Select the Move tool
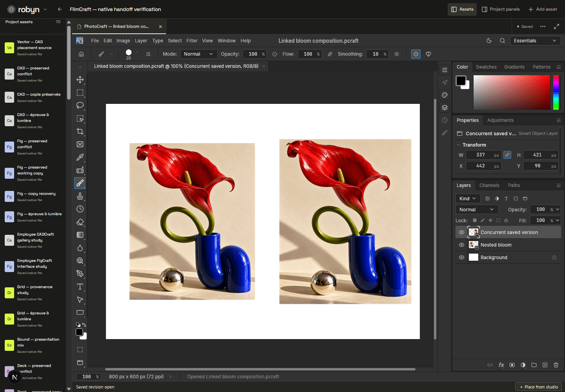Viewport: 565px width, 392px height. 80,80
